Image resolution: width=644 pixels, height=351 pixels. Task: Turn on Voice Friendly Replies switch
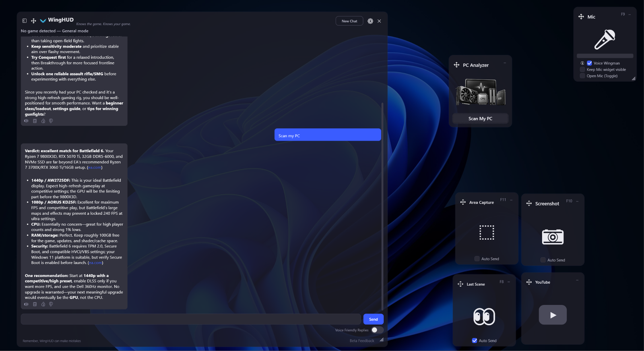click(x=377, y=330)
